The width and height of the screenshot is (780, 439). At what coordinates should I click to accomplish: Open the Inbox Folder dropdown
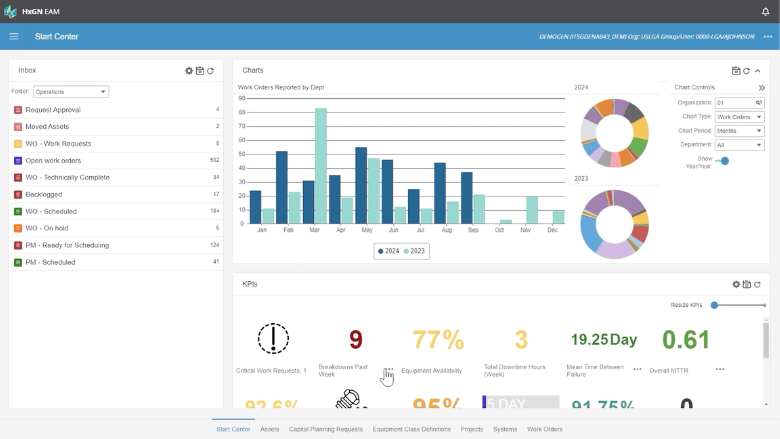click(x=71, y=92)
